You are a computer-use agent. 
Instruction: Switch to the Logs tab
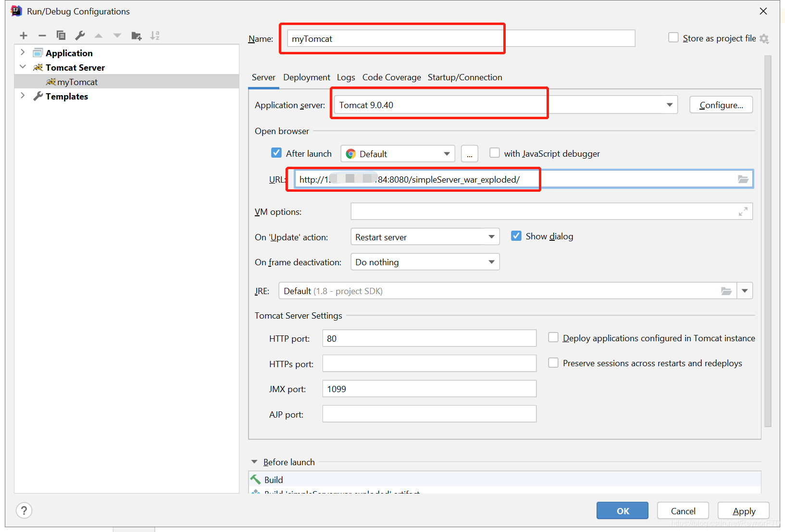click(346, 77)
